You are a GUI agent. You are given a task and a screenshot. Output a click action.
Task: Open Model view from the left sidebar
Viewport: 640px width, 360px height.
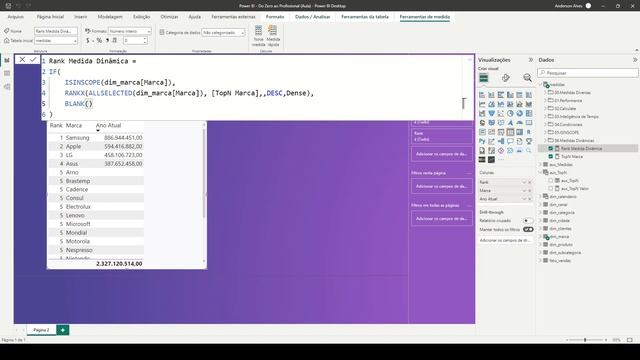(7, 87)
